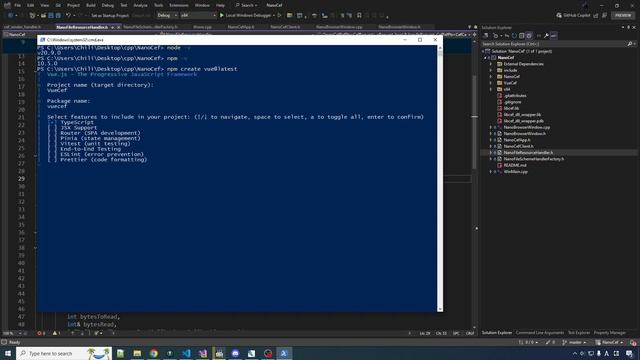Select NanoFileSchemeHandlerFactory.h in Solution Explorer
The height and width of the screenshot is (360, 640).
pos(533,159)
